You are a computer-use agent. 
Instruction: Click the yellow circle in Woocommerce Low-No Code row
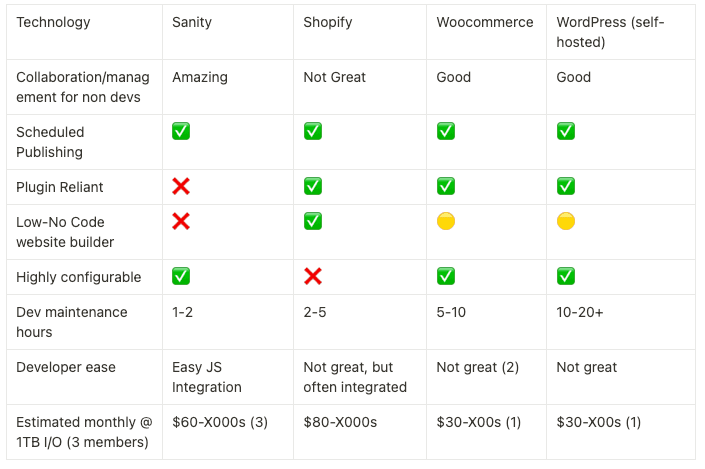[446, 221]
